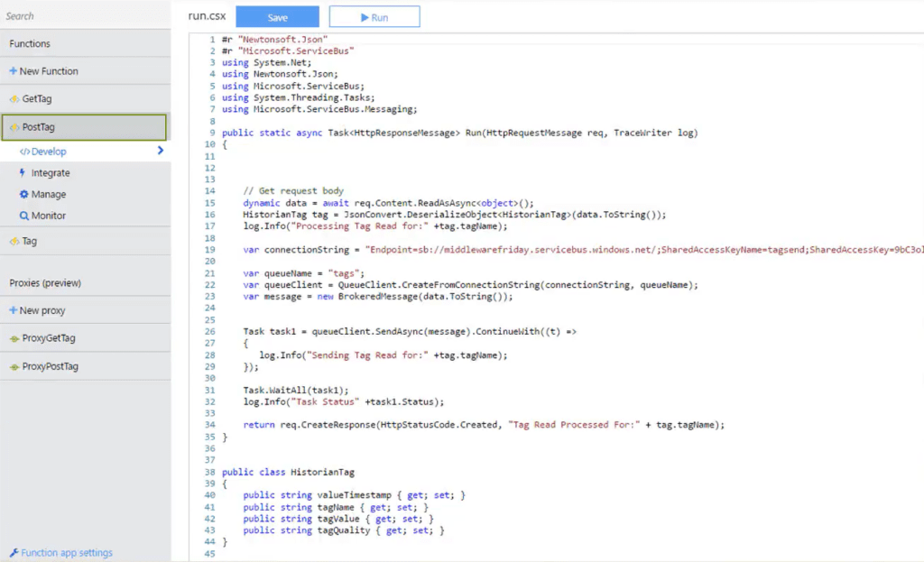The height and width of the screenshot is (562, 924).
Task: Open the Manage gear icon
Action: pos(25,194)
